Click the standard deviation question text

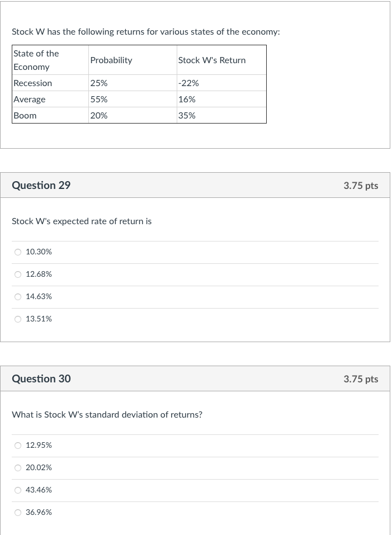107,415
